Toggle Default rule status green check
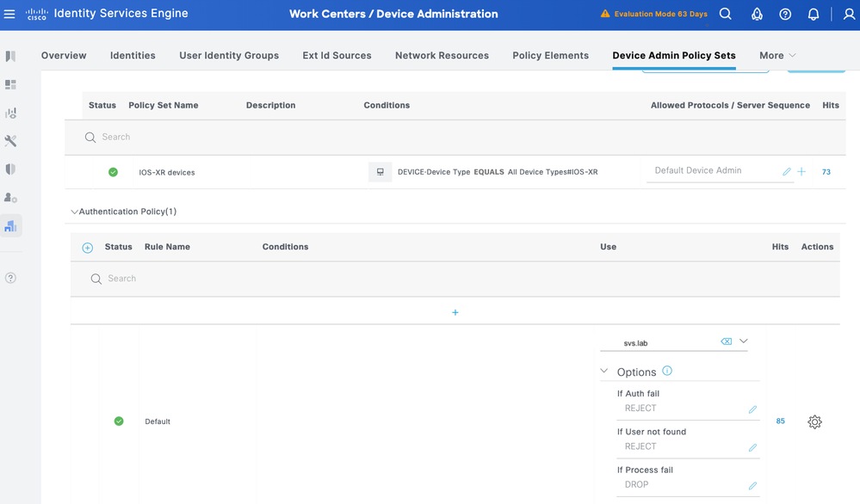Image resolution: width=860 pixels, height=504 pixels. pyautogui.click(x=119, y=421)
